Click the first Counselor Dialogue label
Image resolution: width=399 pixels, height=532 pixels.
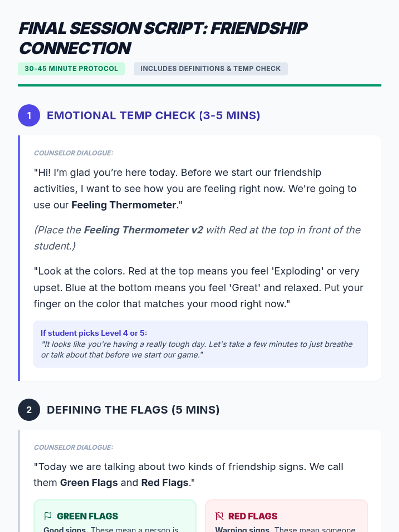pyautogui.click(x=73, y=153)
